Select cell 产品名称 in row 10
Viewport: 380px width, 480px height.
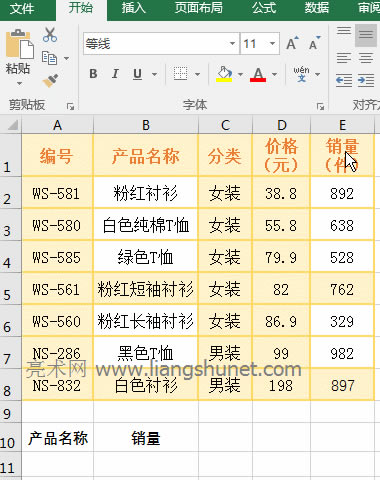click(x=57, y=438)
